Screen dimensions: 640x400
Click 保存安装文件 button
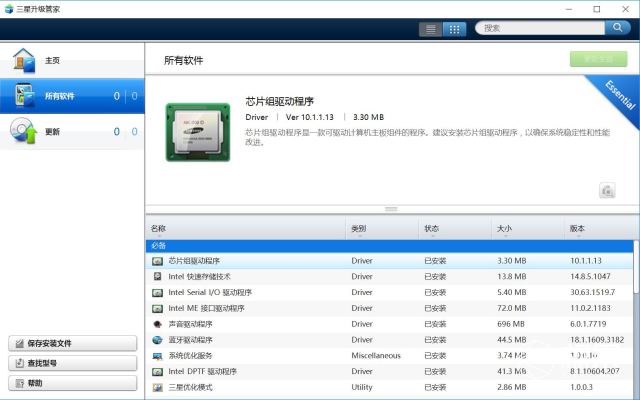tap(73, 343)
